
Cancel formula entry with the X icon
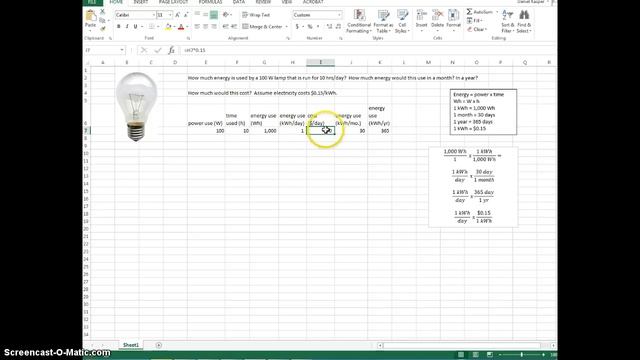144,50
